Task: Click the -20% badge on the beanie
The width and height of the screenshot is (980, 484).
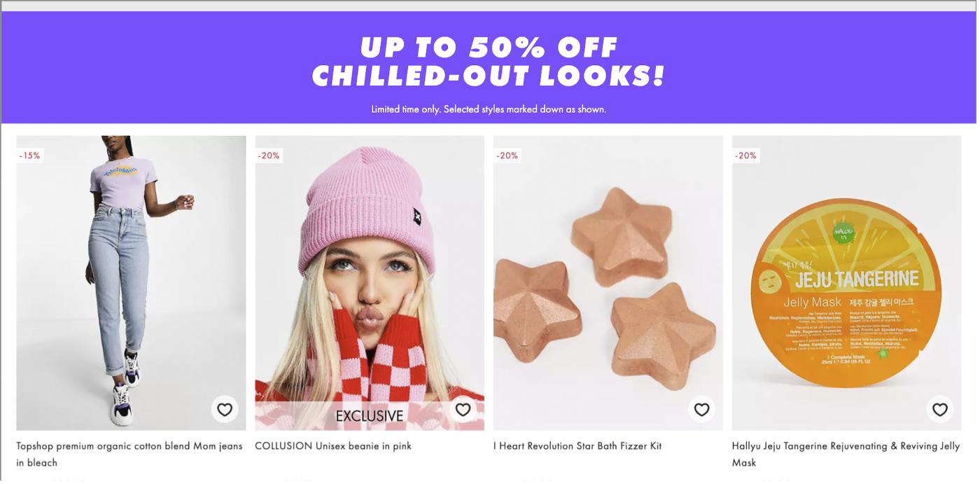Action: point(269,155)
